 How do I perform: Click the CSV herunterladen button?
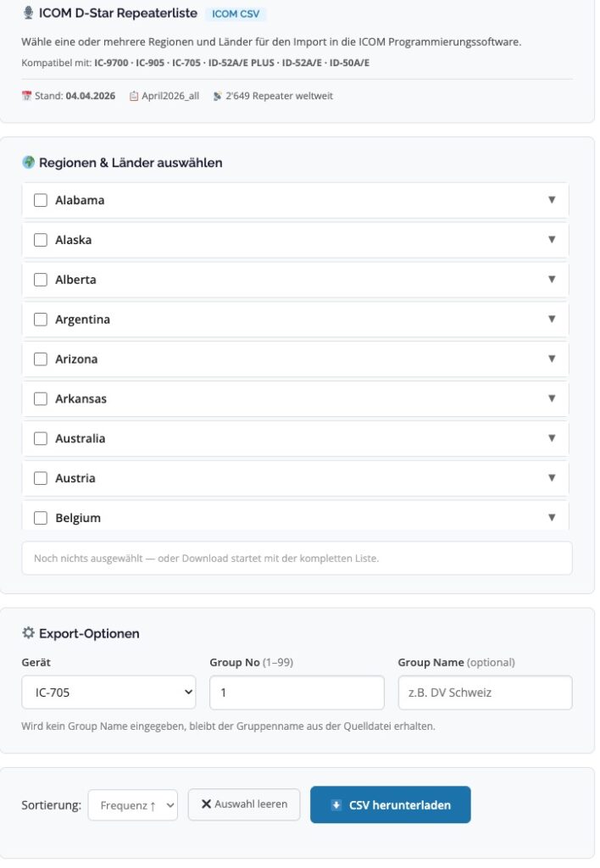coord(391,805)
